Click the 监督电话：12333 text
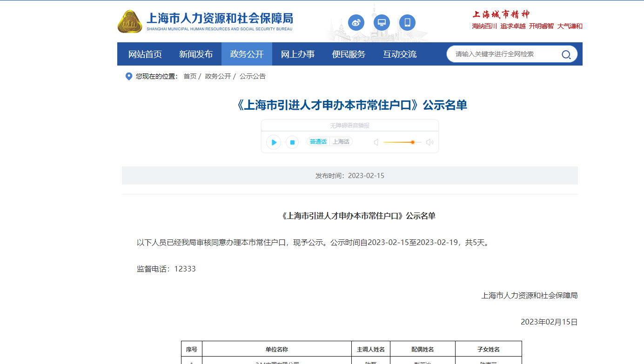 click(166, 269)
